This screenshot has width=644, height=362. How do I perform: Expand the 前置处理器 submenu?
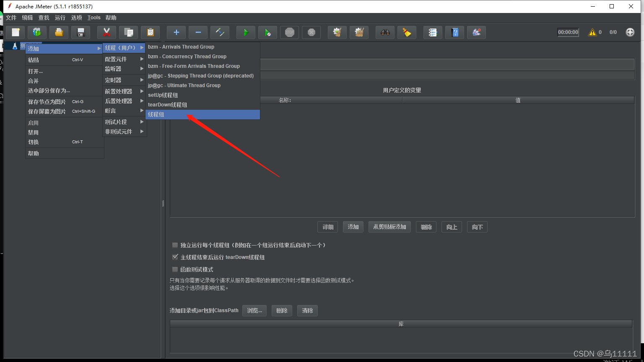click(x=124, y=91)
